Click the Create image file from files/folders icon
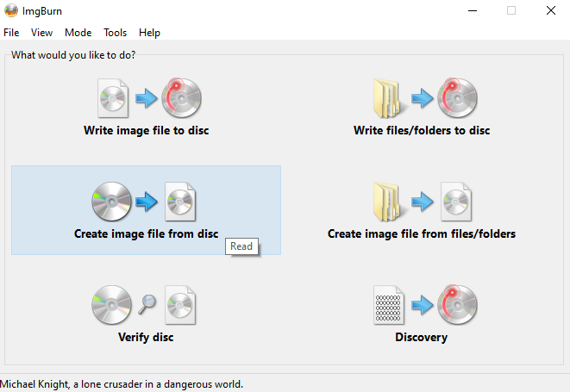The image size is (570, 392). click(423, 202)
